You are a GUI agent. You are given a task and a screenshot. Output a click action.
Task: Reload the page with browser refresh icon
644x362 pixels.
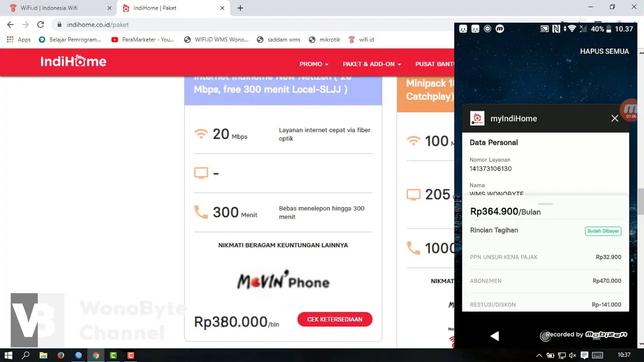click(x=41, y=24)
